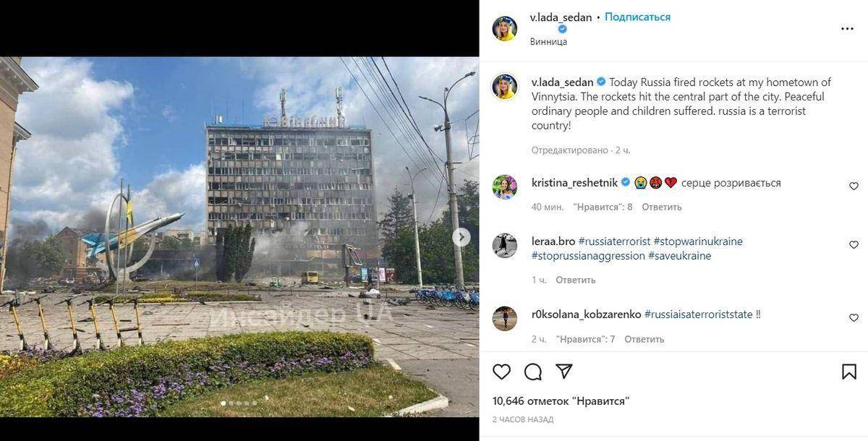Image resolution: width=868 pixels, height=441 pixels.
Task: Go to next photo with arrow
Action: 461,237
